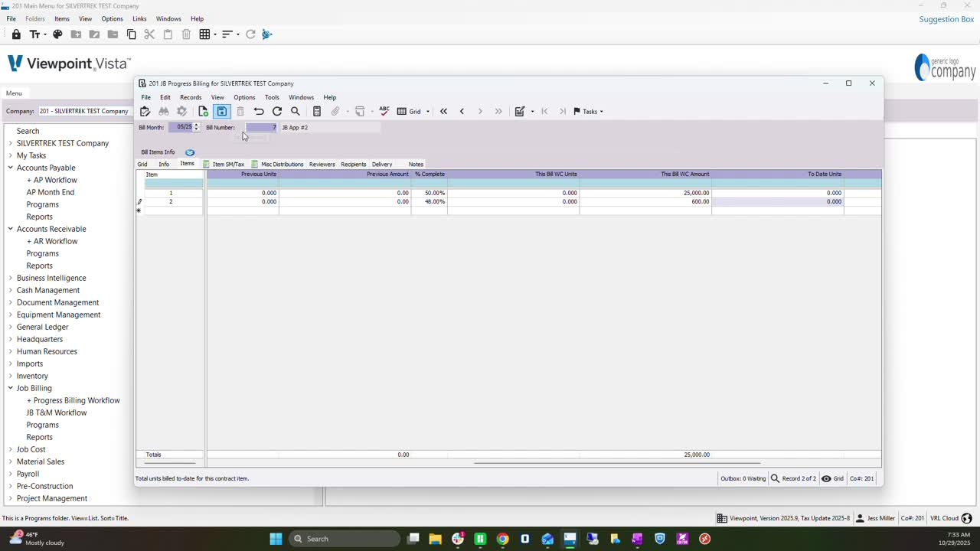Open the color palette theme icon
Screen dimensions: 980x551
point(57,34)
